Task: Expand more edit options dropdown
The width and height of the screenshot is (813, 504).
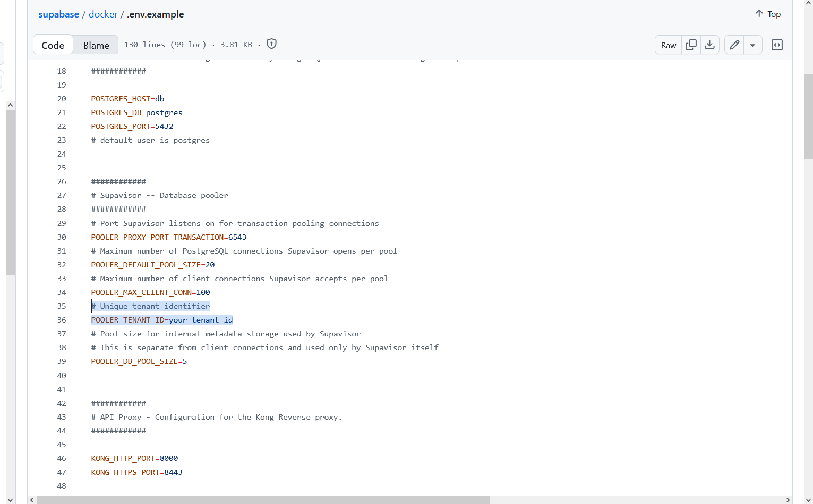Action: [752, 45]
